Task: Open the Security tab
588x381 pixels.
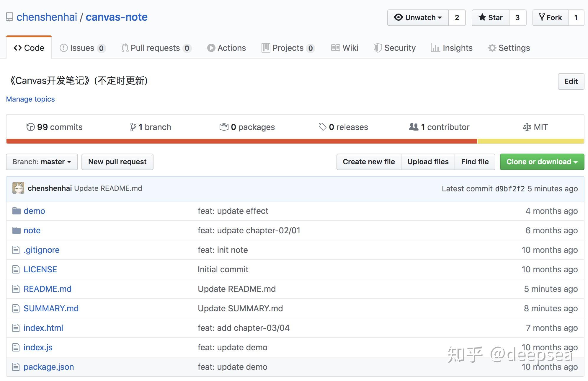Action: [394, 48]
